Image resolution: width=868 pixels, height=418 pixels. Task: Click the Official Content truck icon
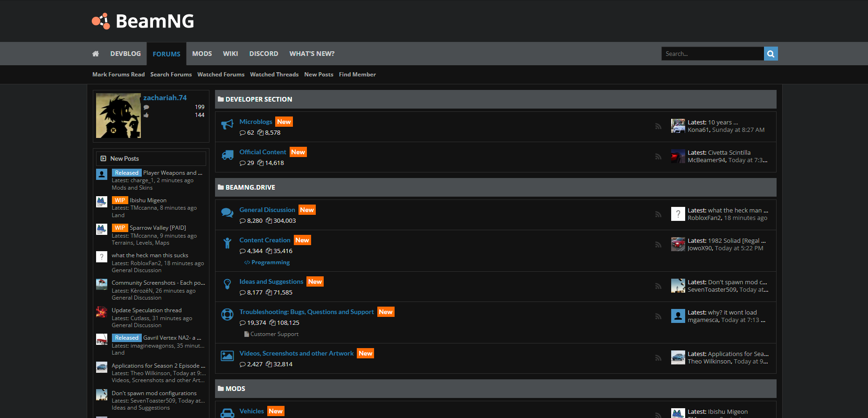tap(227, 155)
